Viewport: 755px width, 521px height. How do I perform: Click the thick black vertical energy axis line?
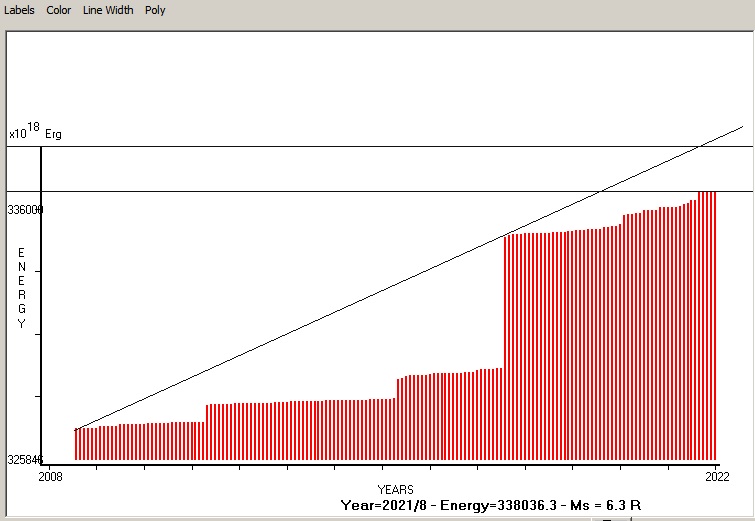coord(41,300)
